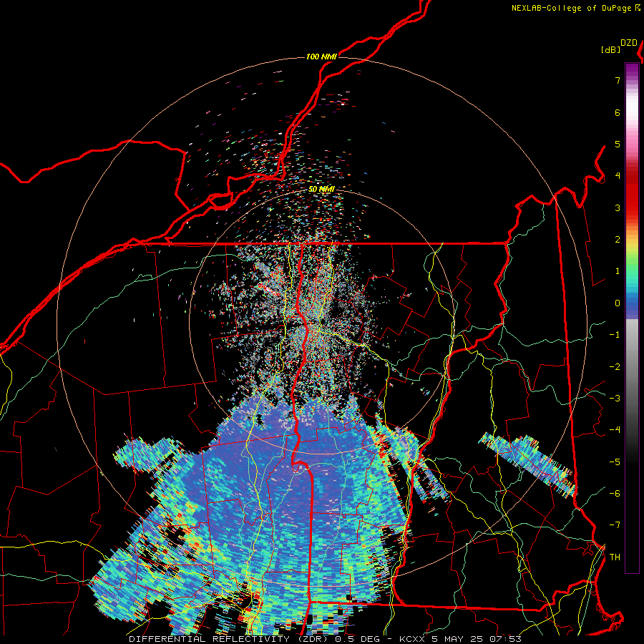Click the DZD legend title
Screen dimensions: 644x644
(x=629, y=43)
